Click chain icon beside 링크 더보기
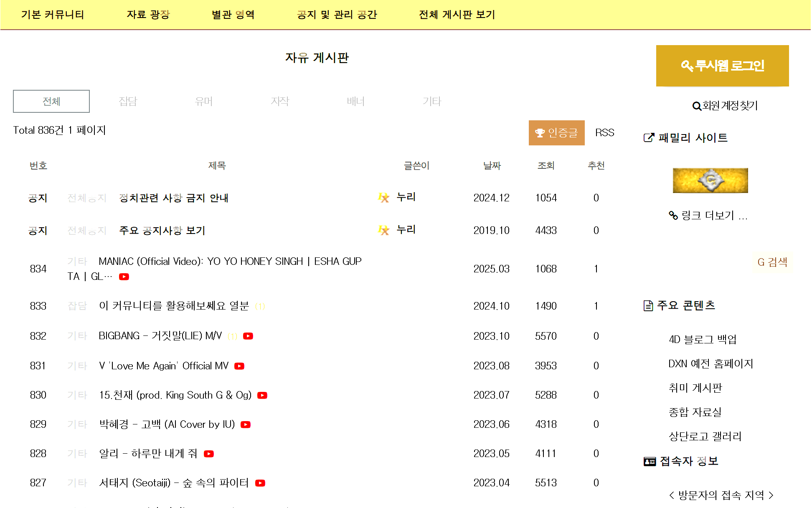 pos(673,216)
